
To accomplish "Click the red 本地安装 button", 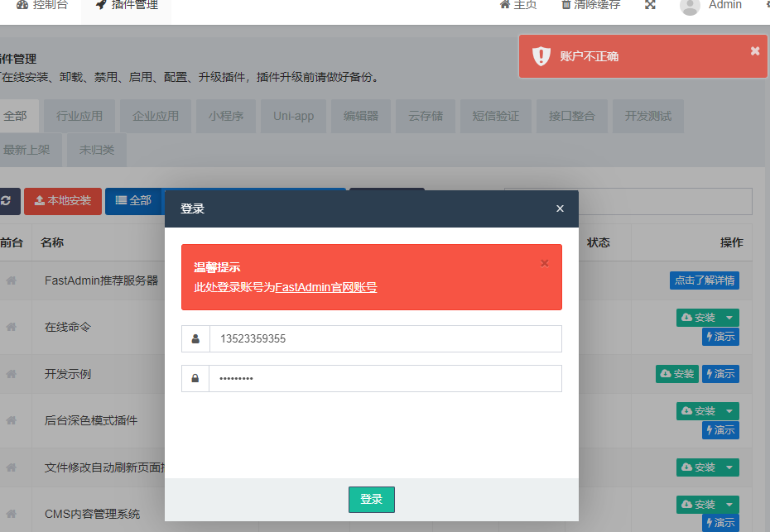I will tap(63, 201).
